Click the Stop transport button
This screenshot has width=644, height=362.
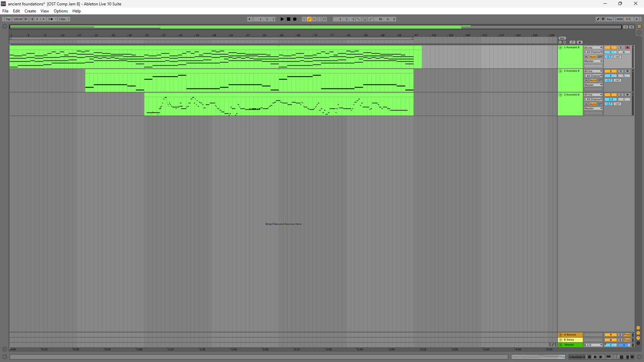tap(288, 19)
